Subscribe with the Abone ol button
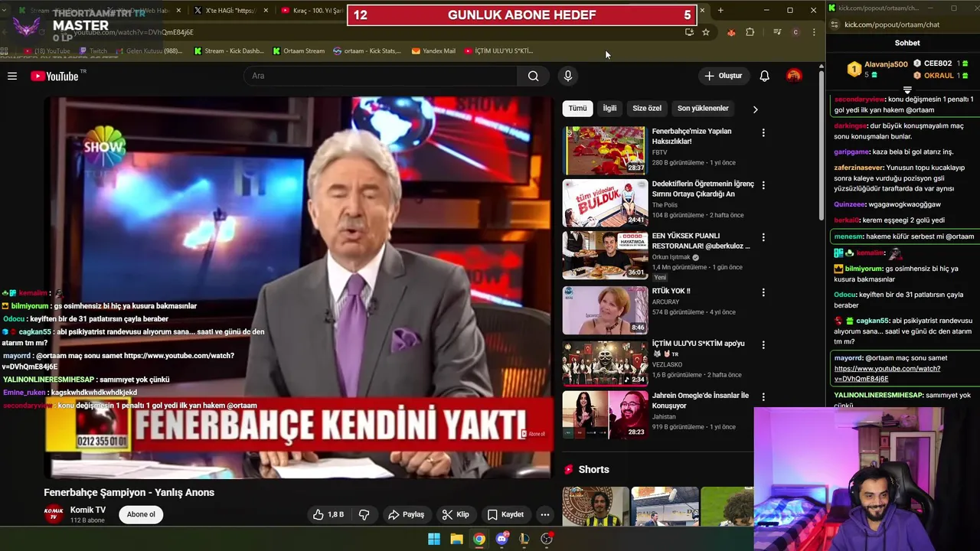This screenshot has height=551, width=980. pyautogui.click(x=141, y=514)
